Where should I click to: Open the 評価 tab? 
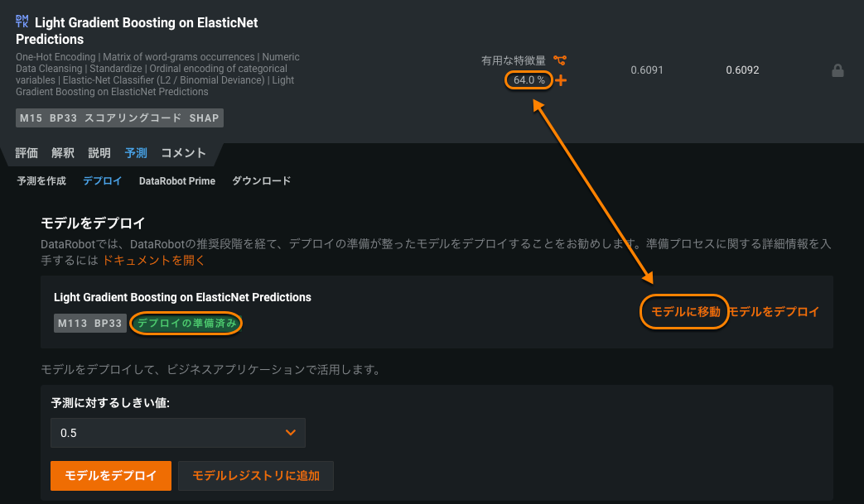tap(27, 153)
